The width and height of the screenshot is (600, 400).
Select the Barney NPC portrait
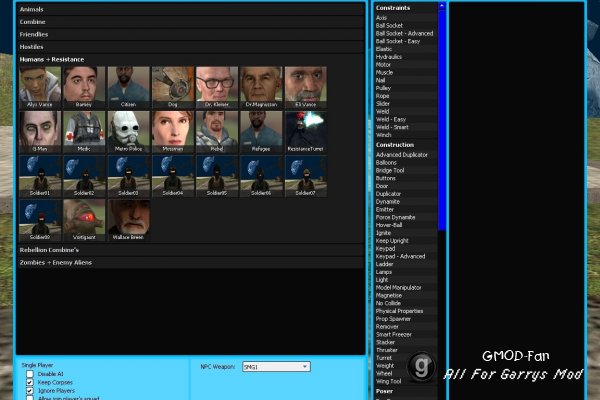click(x=84, y=87)
